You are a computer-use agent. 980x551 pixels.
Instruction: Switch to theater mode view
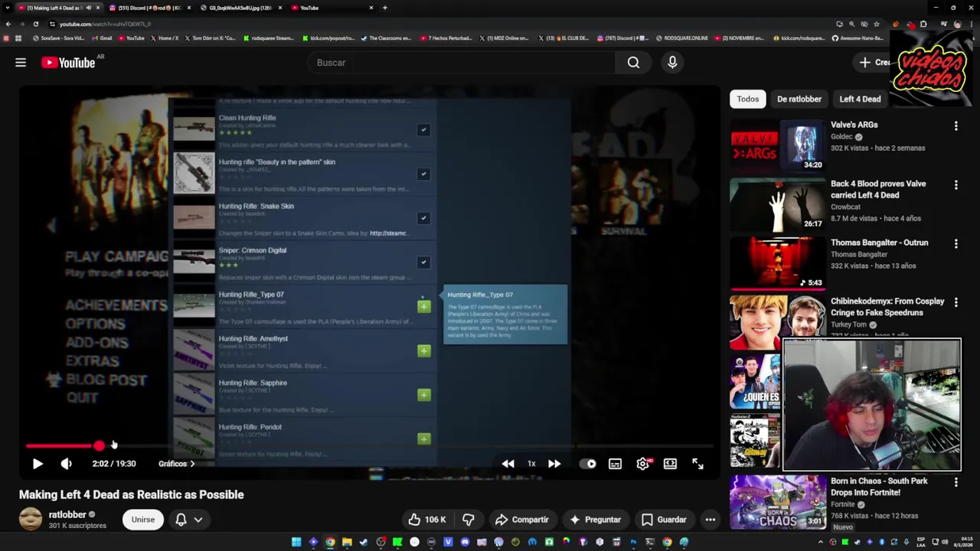(670, 464)
